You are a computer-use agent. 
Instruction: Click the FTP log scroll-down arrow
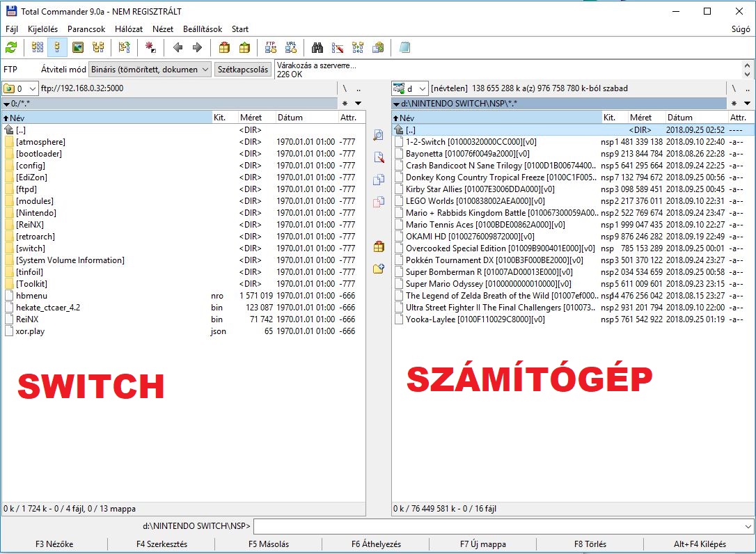(x=747, y=74)
